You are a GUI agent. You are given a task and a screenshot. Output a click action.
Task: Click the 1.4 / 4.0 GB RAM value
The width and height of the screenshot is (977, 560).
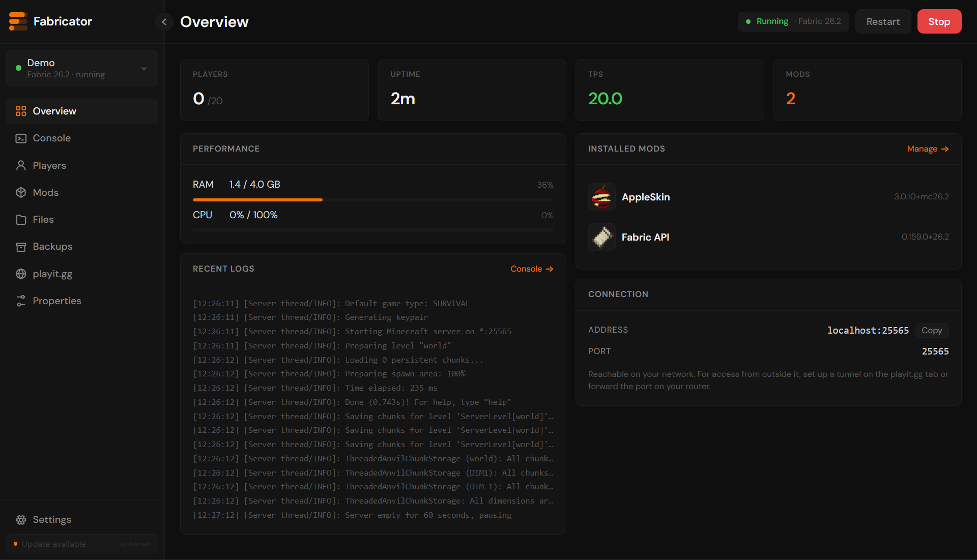coord(254,184)
